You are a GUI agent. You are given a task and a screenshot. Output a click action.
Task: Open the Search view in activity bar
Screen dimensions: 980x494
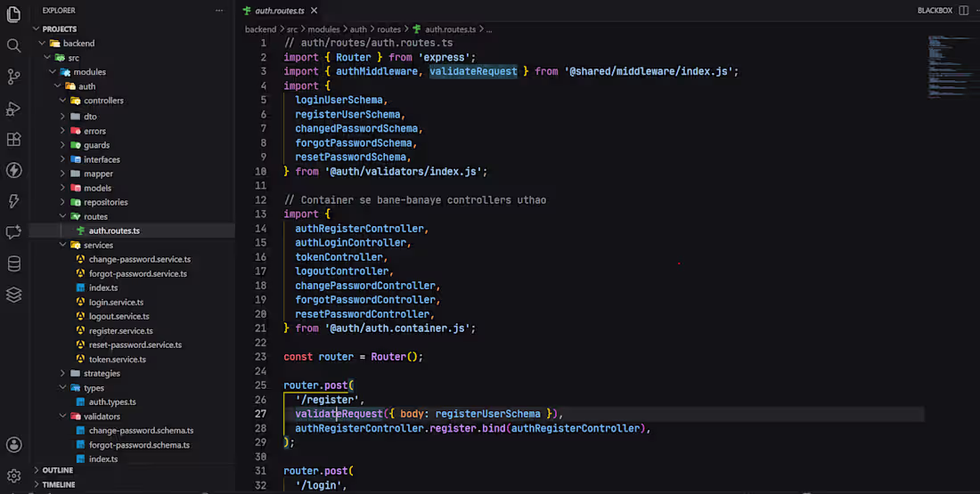(13, 45)
